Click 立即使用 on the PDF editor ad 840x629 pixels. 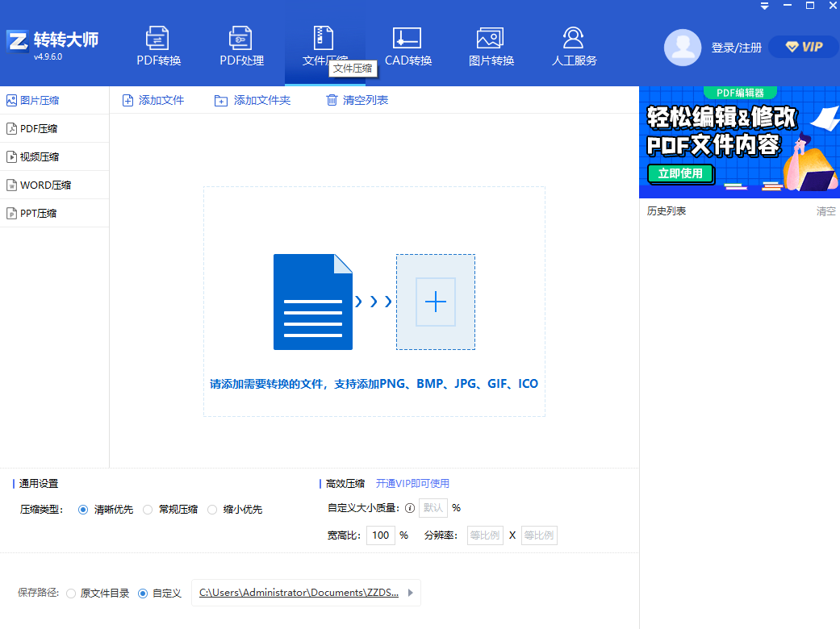coord(680,173)
